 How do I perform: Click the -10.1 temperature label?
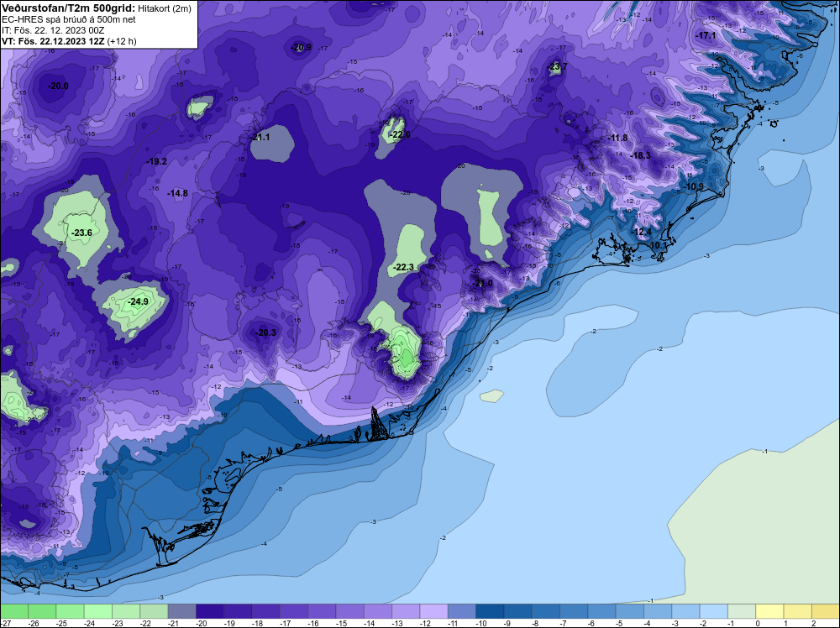click(658, 245)
